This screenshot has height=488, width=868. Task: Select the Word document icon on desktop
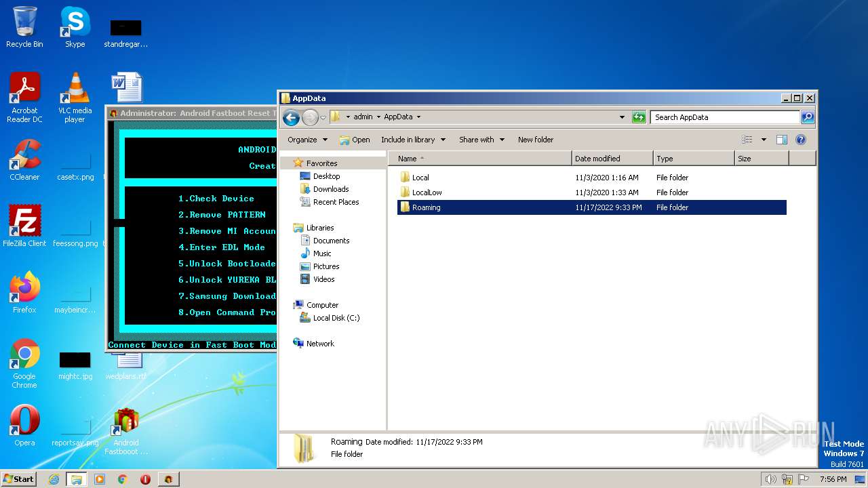(x=126, y=87)
